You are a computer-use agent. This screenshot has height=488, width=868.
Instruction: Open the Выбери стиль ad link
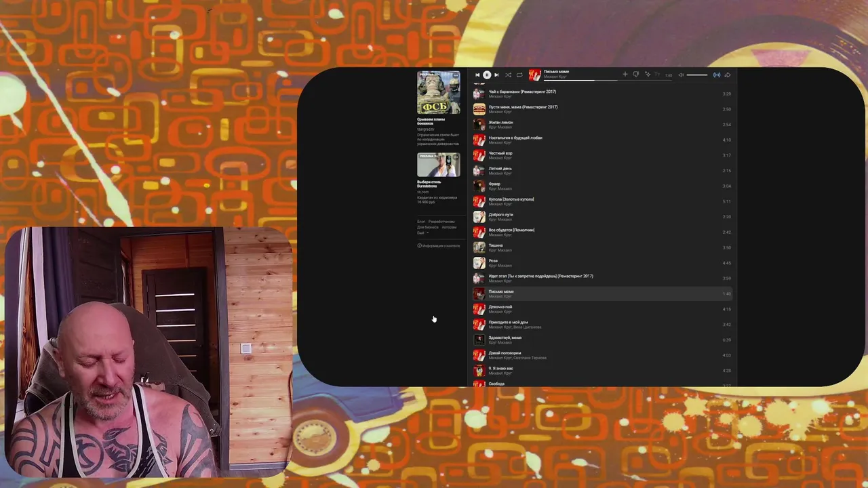click(x=429, y=183)
